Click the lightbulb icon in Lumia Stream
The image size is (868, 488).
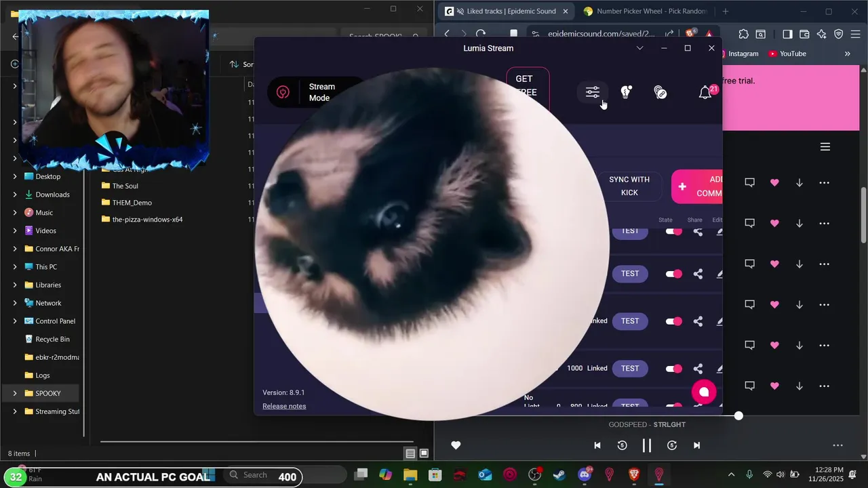tap(627, 92)
